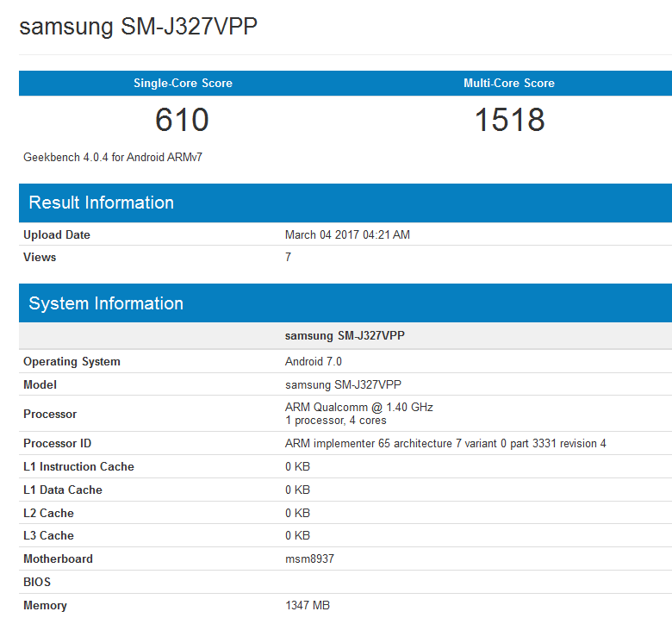The width and height of the screenshot is (672, 624).
Task: Click the Single-Core Score header
Action: (x=183, y=84)
